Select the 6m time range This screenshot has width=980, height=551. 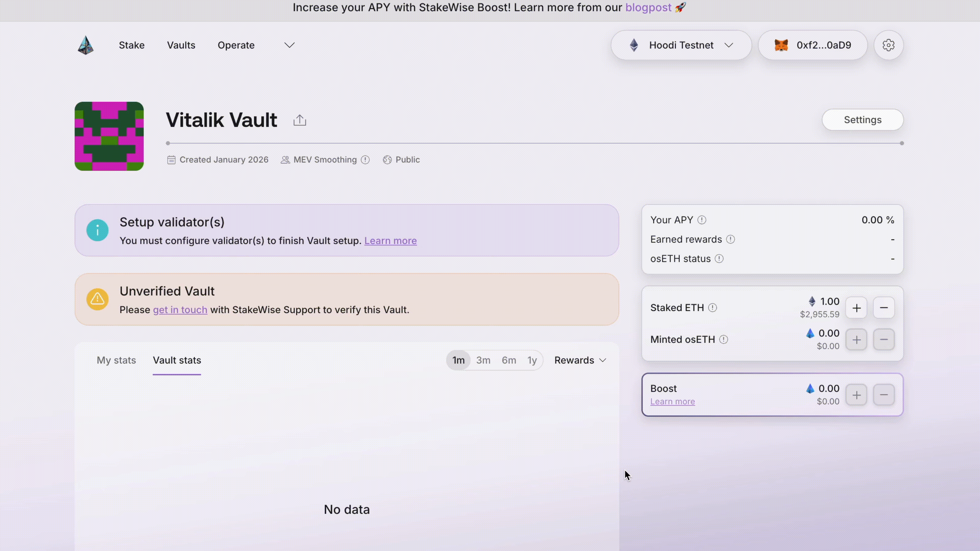pyautogui.click(x=509, y=360)
